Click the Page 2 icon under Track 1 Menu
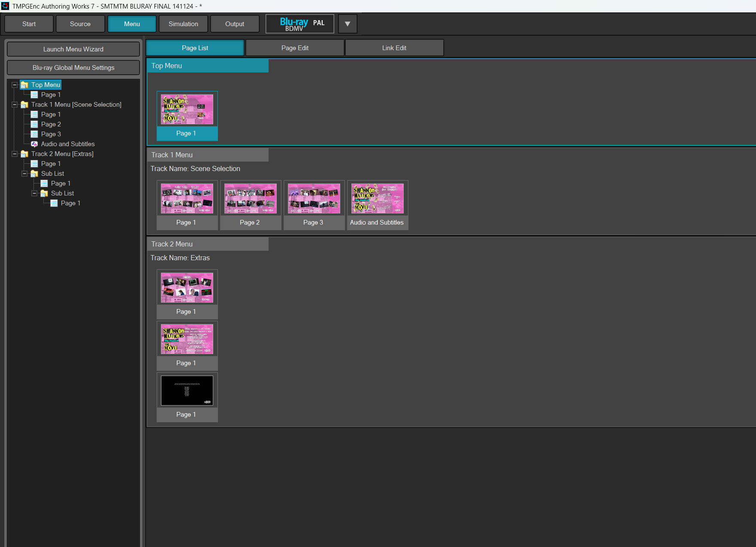 [x=34, y=124]
